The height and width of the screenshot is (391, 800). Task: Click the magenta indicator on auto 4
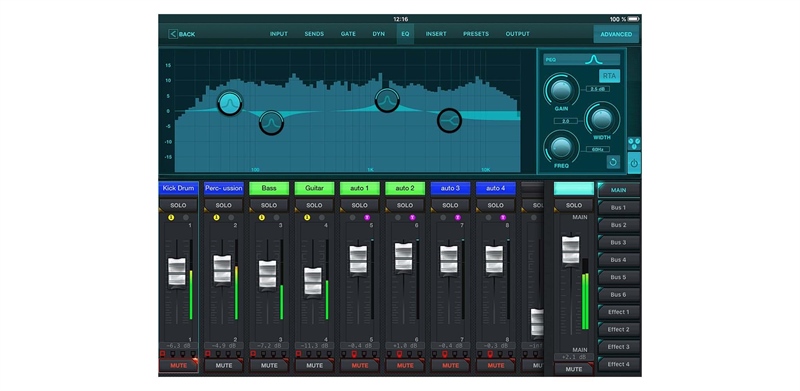tap(503, 217)
